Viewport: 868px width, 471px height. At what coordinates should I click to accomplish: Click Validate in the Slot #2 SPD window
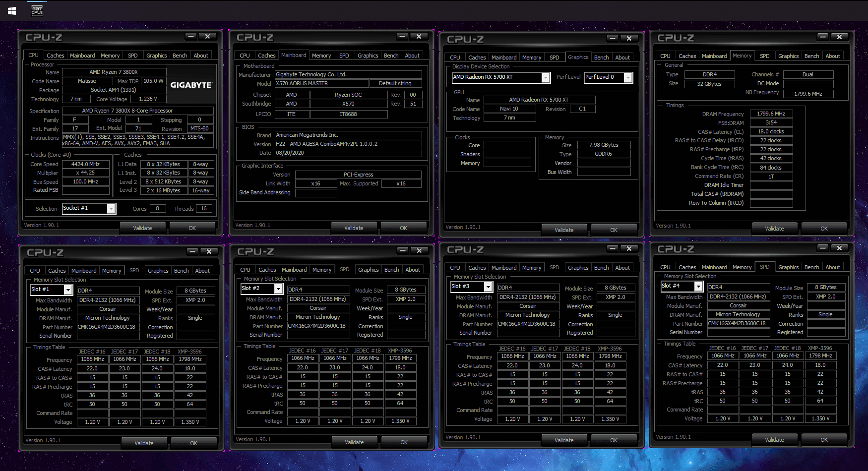(x=355, y=442)
